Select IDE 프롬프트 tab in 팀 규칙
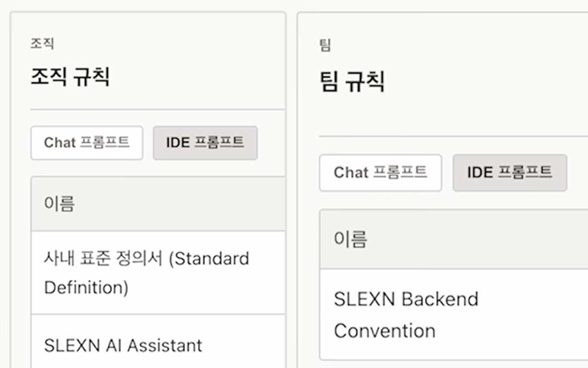This screenshot has height=368, width=588. click(510, 172)
